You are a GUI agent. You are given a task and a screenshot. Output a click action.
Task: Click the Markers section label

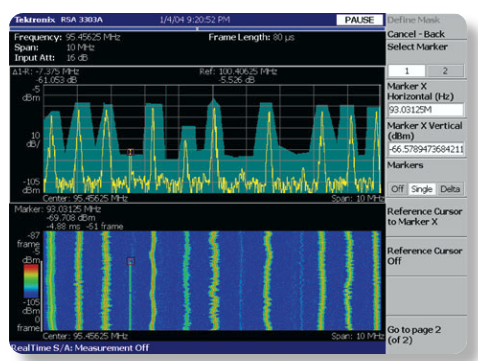[405, 165]
